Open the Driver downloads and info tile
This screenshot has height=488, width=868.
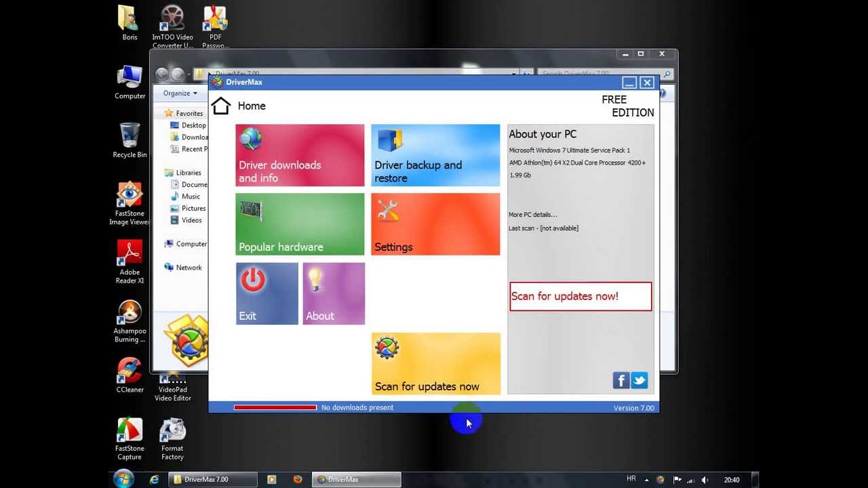coord(300,155)
